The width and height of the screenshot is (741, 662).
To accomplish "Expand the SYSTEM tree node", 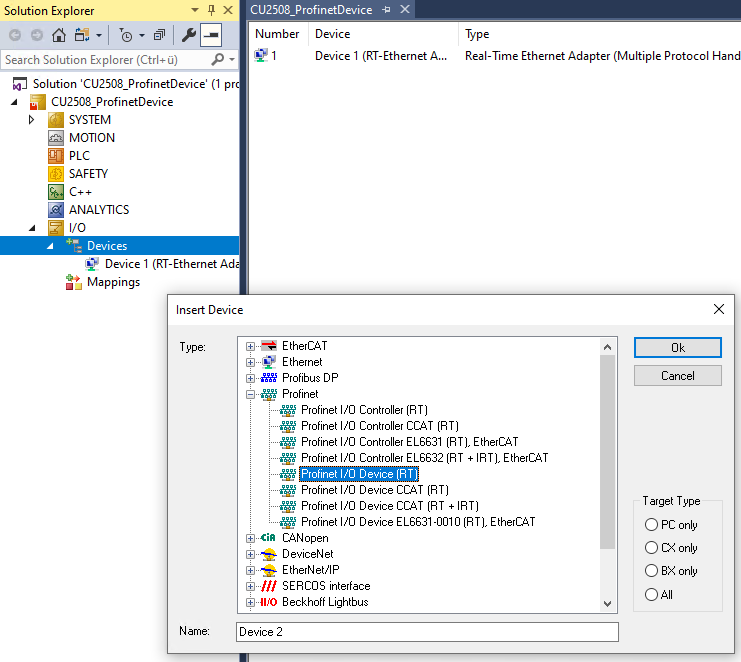I will [x=32, y=120].
